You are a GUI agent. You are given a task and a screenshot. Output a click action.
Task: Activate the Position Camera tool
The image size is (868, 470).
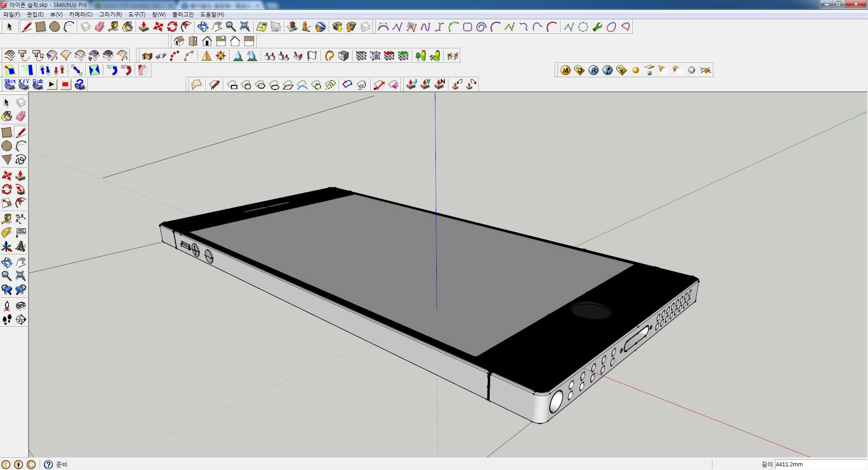click(7, 306)
